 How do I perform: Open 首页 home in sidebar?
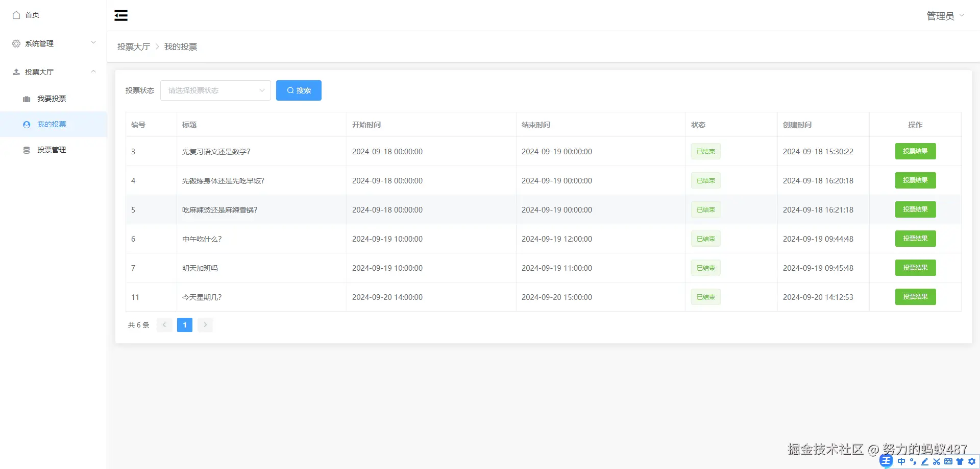point(53,15)
